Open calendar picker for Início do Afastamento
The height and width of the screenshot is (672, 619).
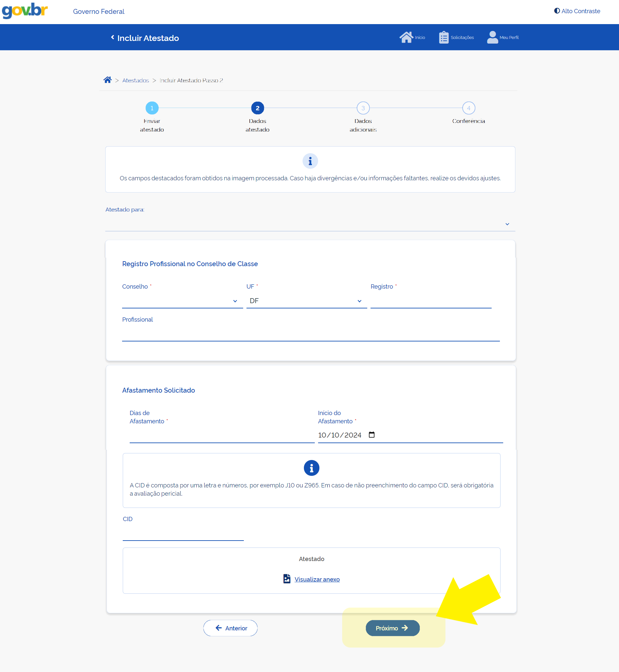(372, 435)
